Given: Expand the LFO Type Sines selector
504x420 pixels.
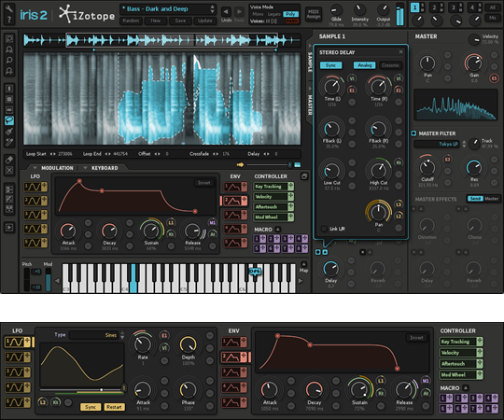Looking at the screenshot, I should pyautogui.click(x=97, y=335).
